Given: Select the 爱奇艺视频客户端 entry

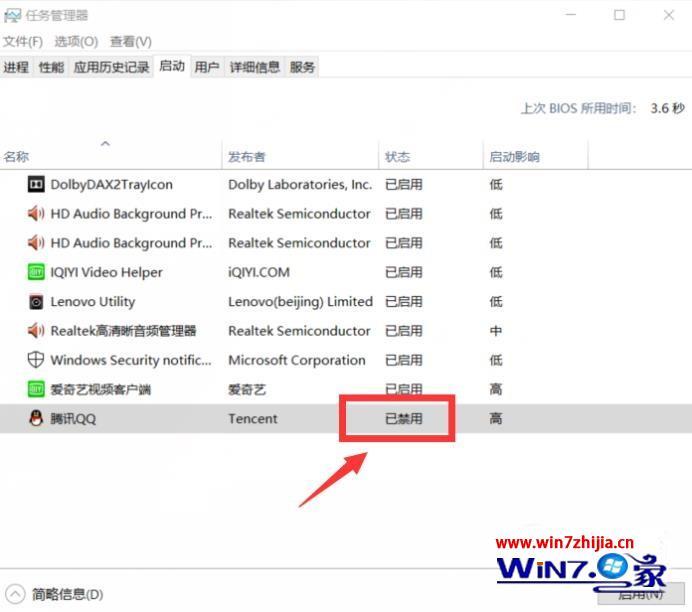Looking at the screenshot, I should click(101, 389).
